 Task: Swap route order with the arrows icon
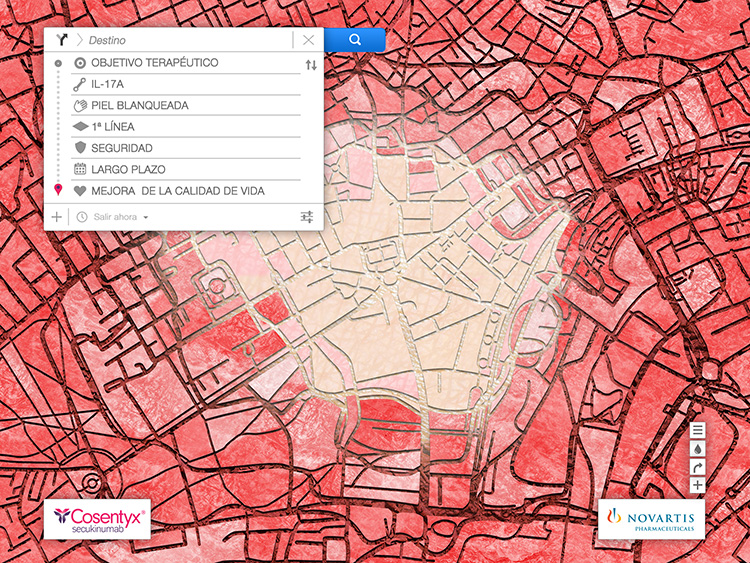tap(311, 65)
